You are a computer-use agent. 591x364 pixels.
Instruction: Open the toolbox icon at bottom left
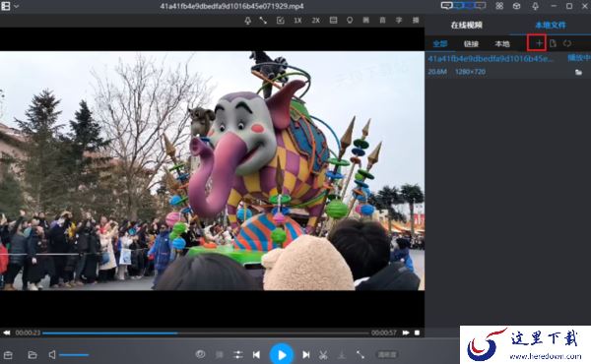click(x=8, y=354)
